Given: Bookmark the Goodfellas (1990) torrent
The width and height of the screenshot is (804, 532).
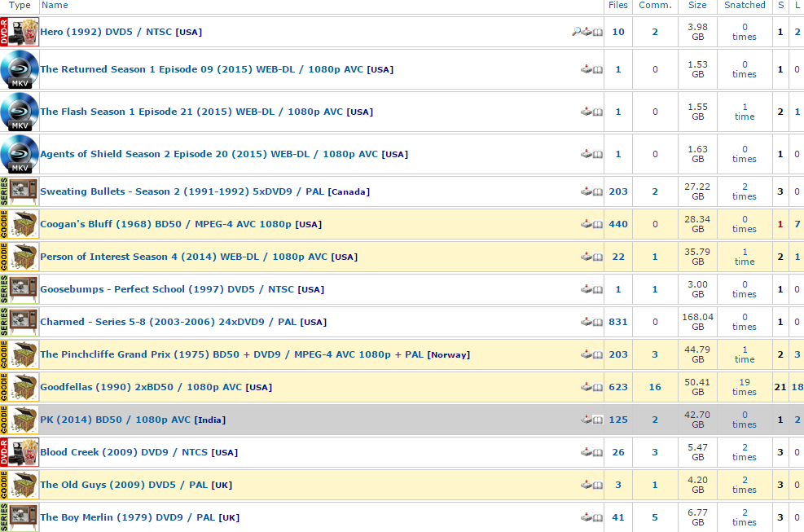Looking at the screenshot, I should pos(598,388).
